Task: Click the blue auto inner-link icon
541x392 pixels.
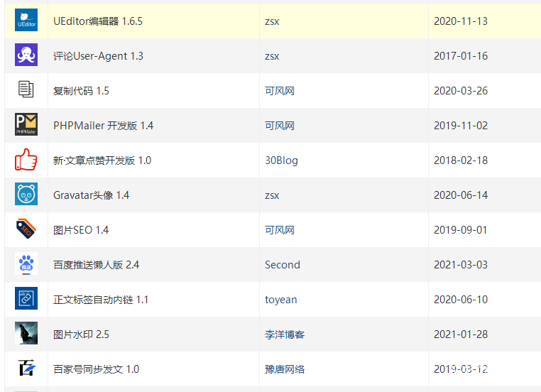Action: pyautogui.click(x=26, y=299)
